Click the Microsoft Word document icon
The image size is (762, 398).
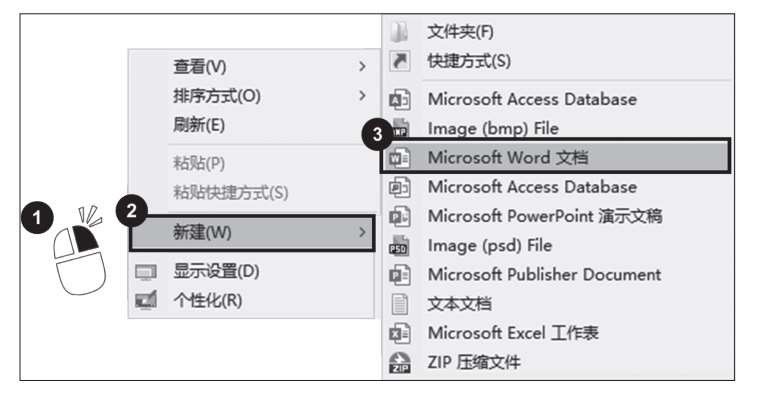pyautogui.click(x=399, y=158)
